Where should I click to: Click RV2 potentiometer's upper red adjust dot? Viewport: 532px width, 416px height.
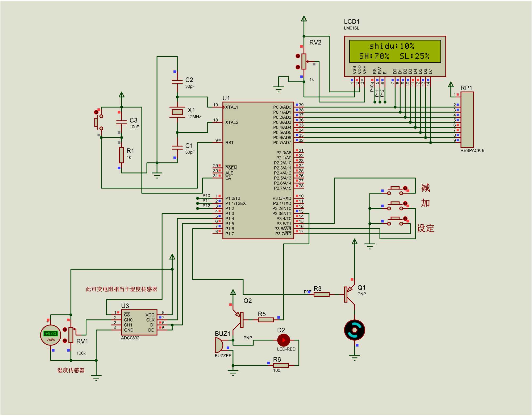[x=298, y=56]
